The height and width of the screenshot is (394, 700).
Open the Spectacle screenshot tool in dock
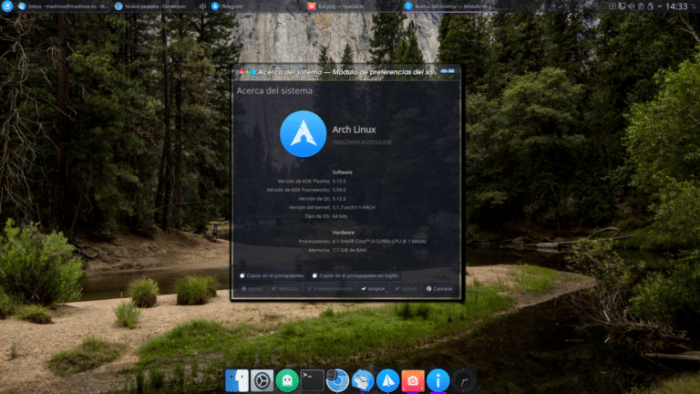[x=413, y=381]
